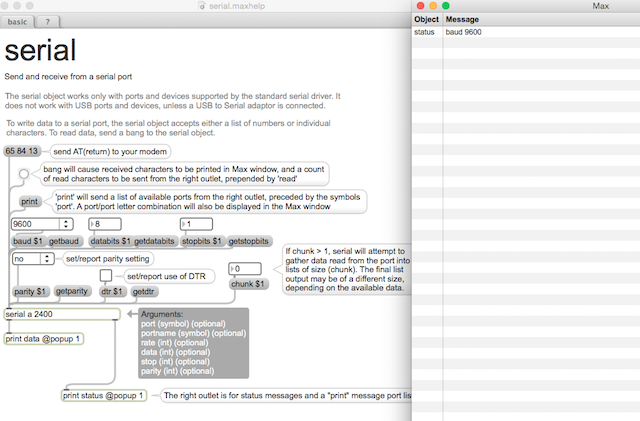Screen dimensions: 640x421
Task: Switch to the basic tab
Action: (17, 22)
